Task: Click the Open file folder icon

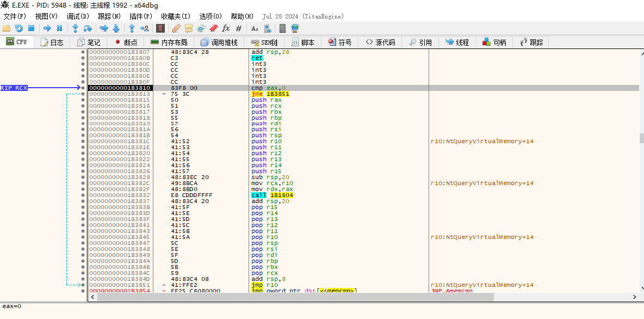Action: point(6,28)
